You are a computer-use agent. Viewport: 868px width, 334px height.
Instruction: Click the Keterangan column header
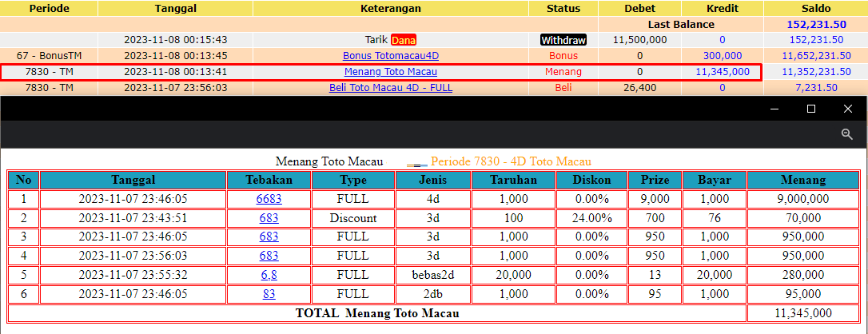click(x=391, y=8)
